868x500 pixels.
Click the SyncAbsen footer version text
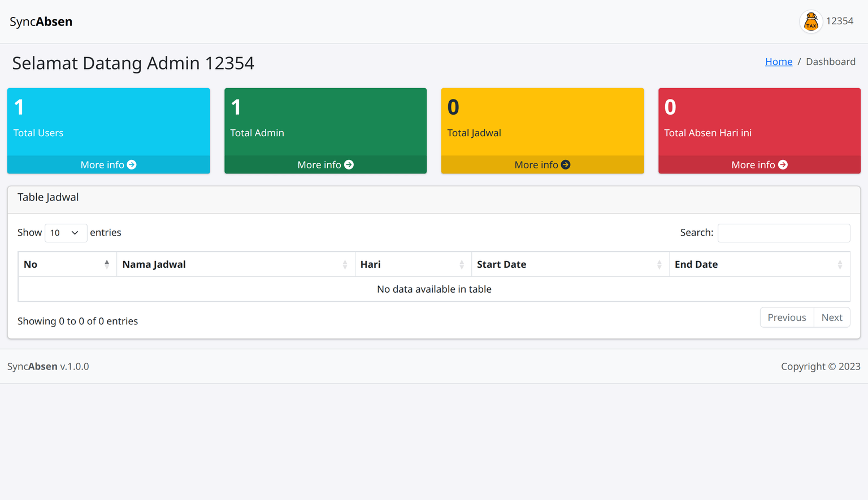(48, 366)
